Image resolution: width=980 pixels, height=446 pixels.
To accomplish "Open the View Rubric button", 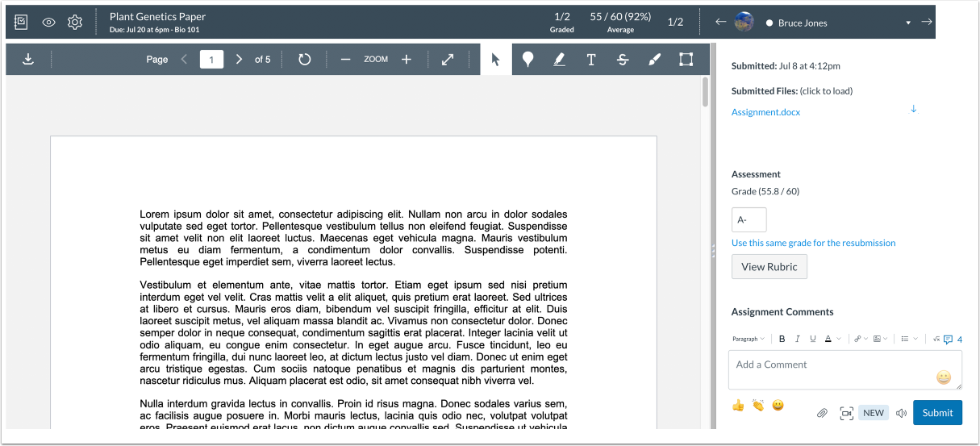I will tap(769, 267).
